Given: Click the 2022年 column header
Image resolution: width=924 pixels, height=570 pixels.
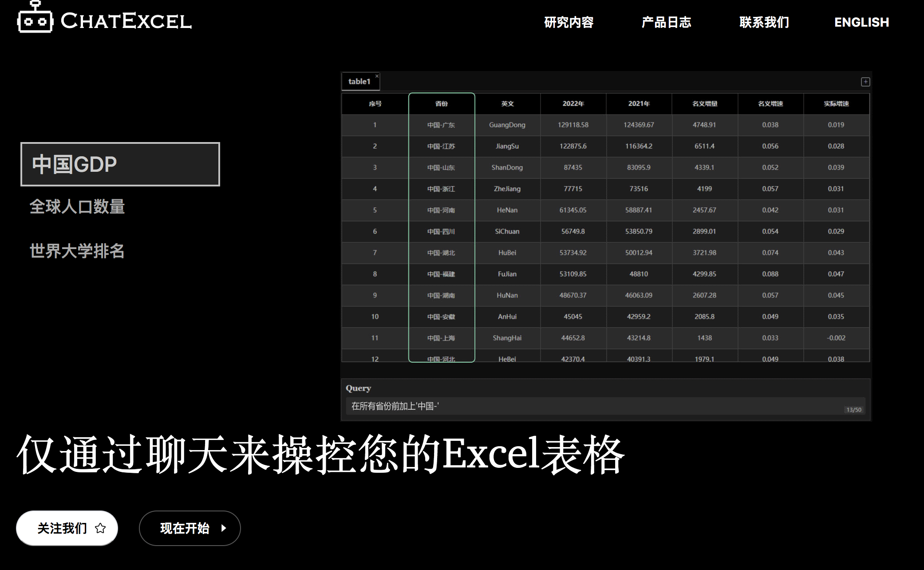Looking at the screenshot, I should coord(573,104).
